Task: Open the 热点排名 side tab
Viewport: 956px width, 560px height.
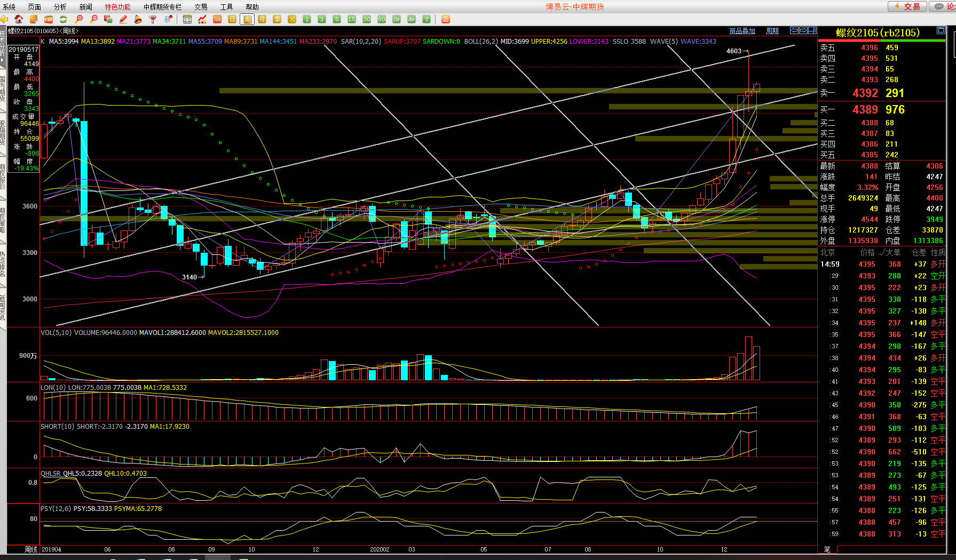Action: click(x=3, y=263)
